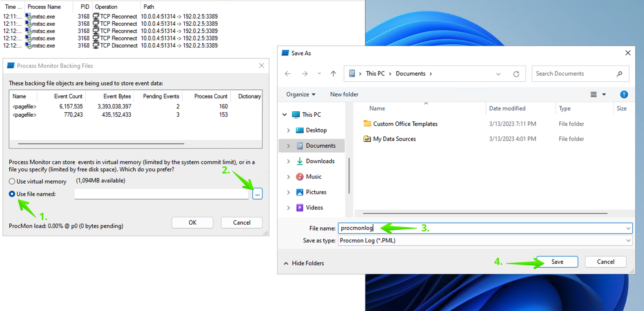
Task: Click the Operation column header in Procmon
Action: [106, 7]
